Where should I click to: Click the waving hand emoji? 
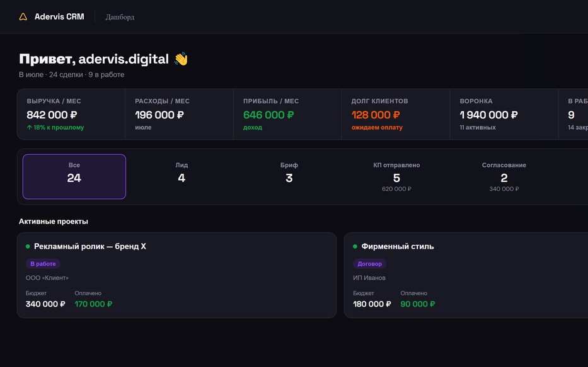(181, 59)
